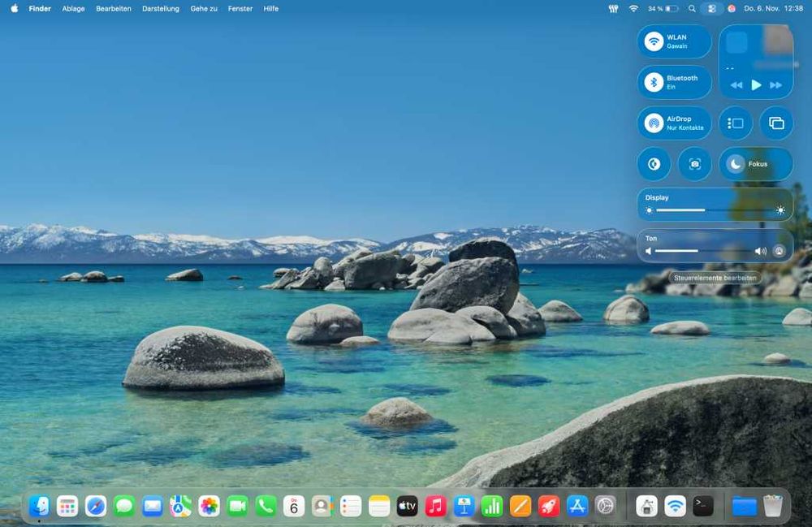Open the blue folder stack in Dock
Image resolution: width=812 pixels, height=527 pixels.
744,506
